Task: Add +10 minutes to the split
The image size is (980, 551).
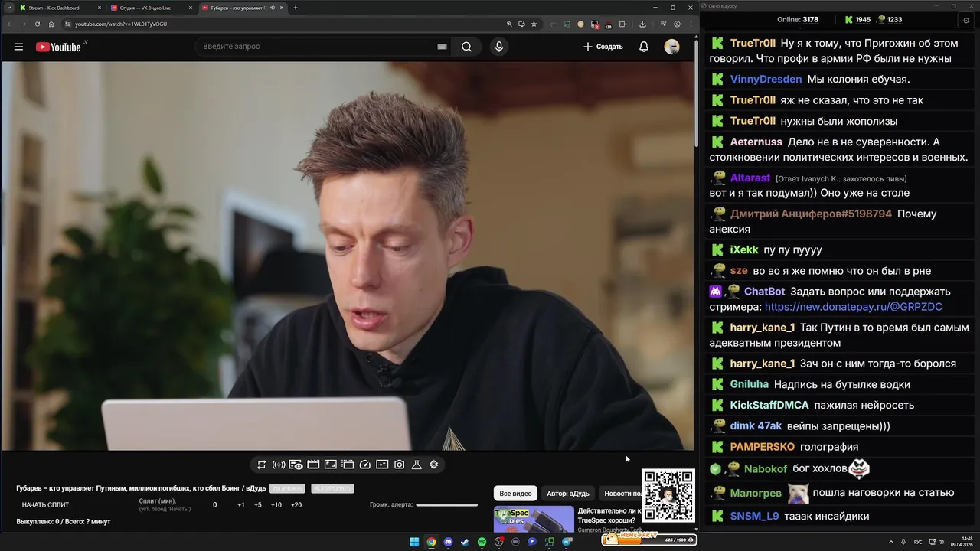Action: pos(276,505)
